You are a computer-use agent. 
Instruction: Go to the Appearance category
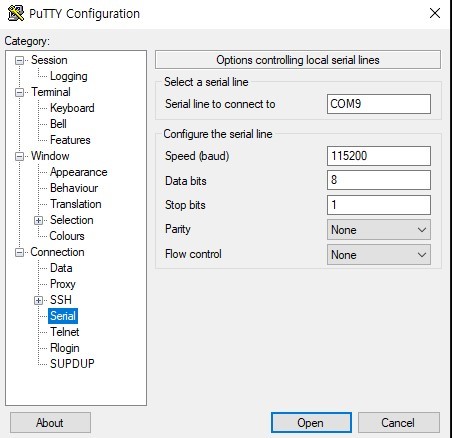[x=79, y=172]
